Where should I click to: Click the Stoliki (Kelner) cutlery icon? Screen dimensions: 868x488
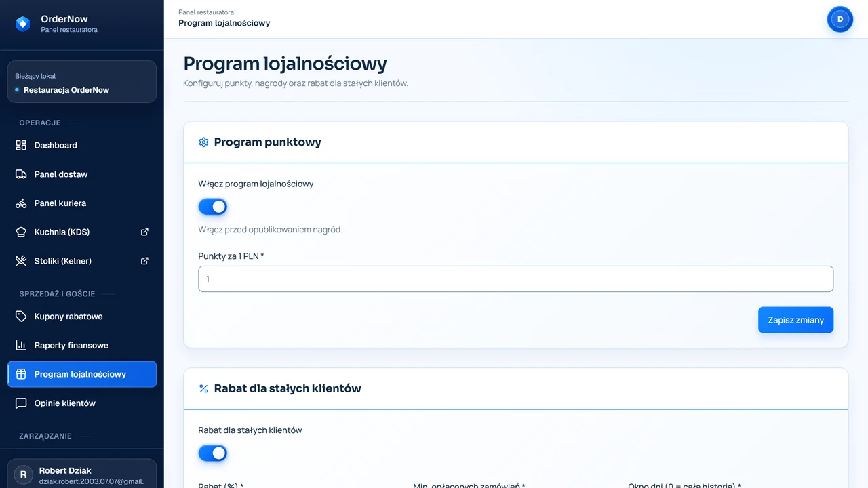click(21, 261)
